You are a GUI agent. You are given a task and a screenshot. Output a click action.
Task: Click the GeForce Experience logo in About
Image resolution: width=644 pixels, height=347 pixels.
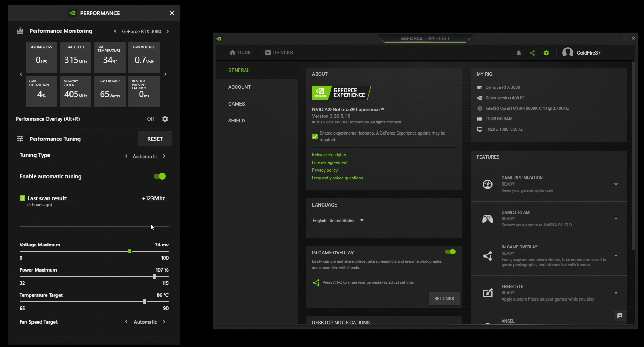[341, 93]
